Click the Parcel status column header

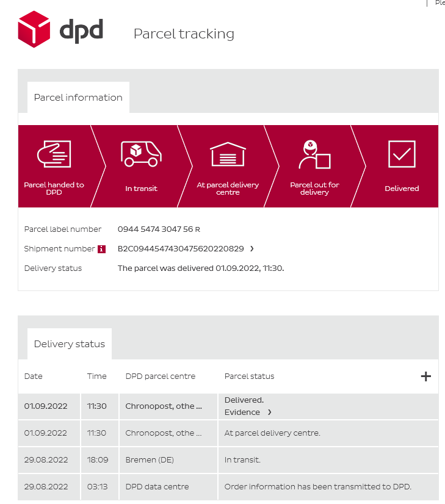[249, 376]
